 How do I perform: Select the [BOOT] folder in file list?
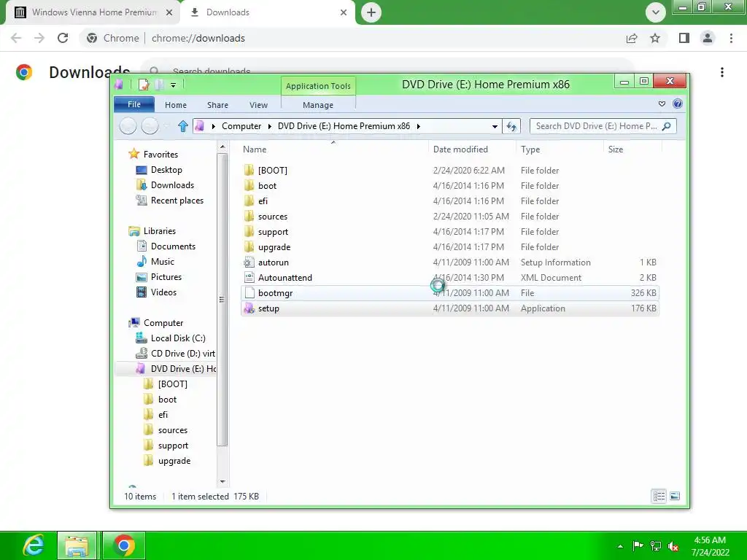coord(450,171)
